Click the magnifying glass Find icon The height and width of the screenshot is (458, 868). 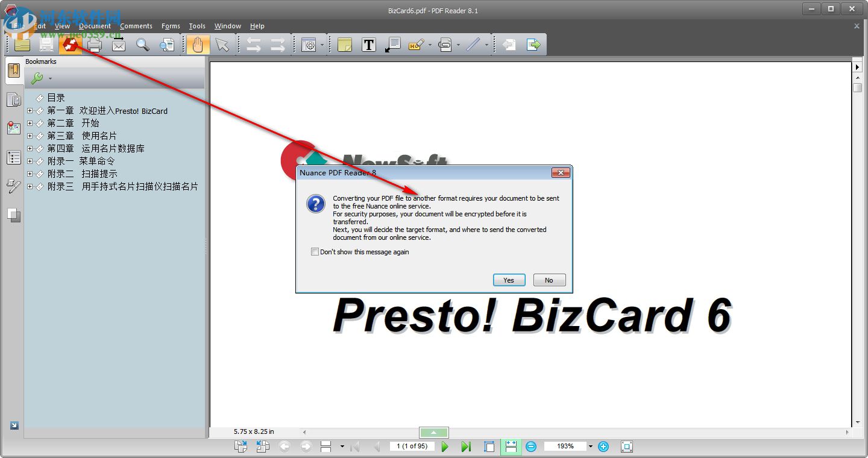click(143, 45)
